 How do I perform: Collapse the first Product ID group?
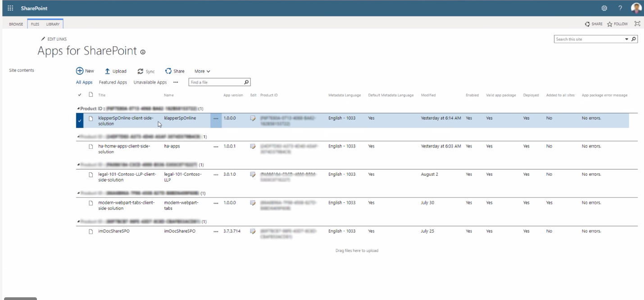point(78,109)
